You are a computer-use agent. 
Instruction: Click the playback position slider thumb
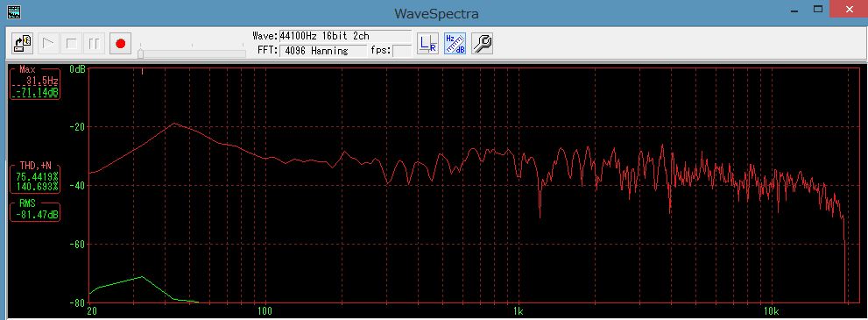(141, 53)
